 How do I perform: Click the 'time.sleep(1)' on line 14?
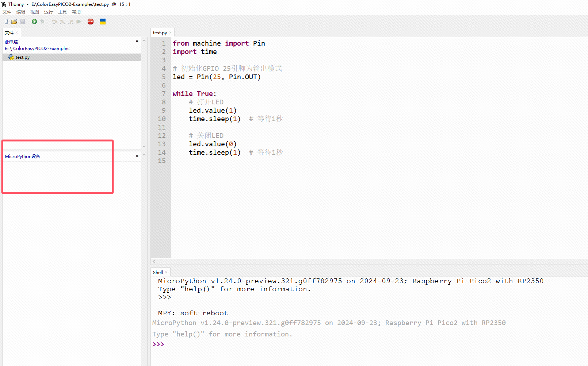click(215, 153)
